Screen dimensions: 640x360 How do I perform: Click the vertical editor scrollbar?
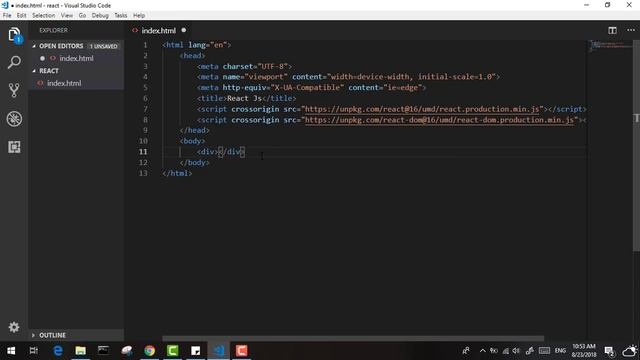pos(636,146)
